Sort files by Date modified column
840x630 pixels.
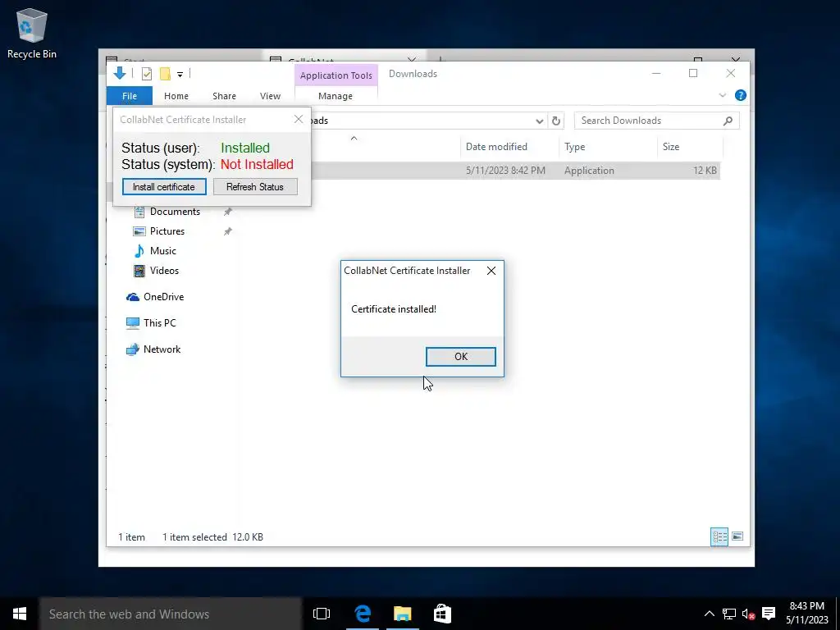496,147
